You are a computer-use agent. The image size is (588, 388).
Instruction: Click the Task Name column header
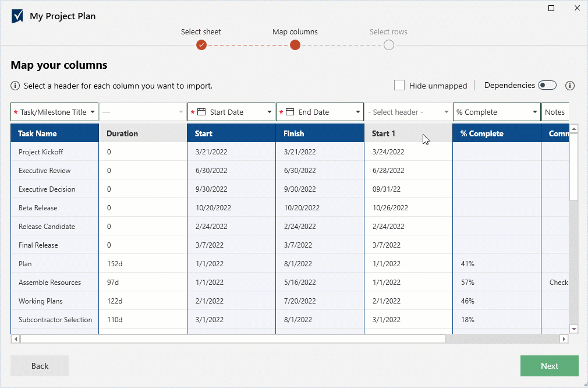point(55,133)
